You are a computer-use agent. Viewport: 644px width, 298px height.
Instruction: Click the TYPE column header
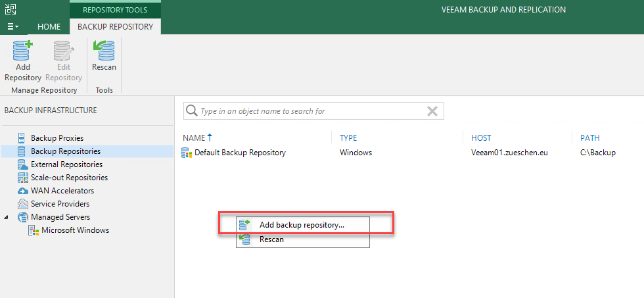click(348, 138)
